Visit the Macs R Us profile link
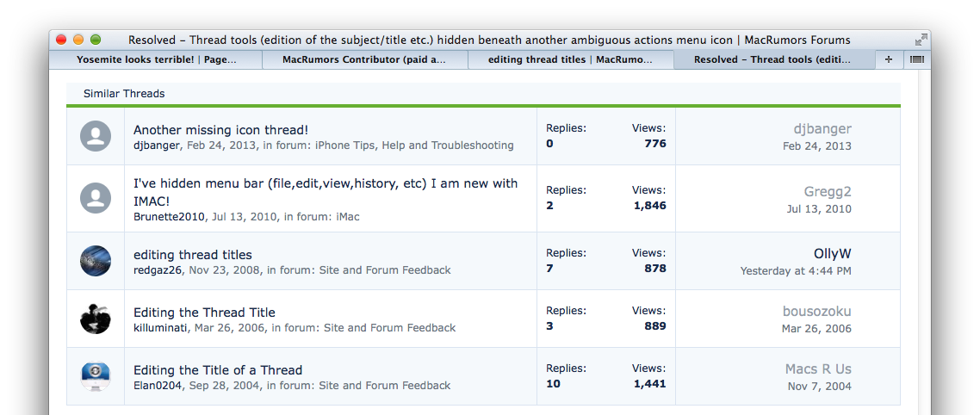 pos(818,369)
